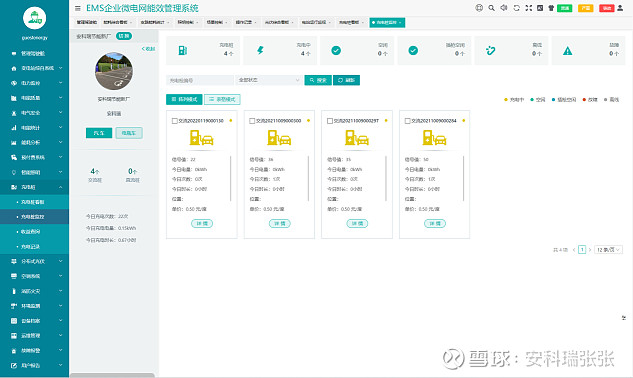The height and width of the screenshot is (378, 633).
Task: Click the warning triangle fault statistic icon
Action: (568, 51)
